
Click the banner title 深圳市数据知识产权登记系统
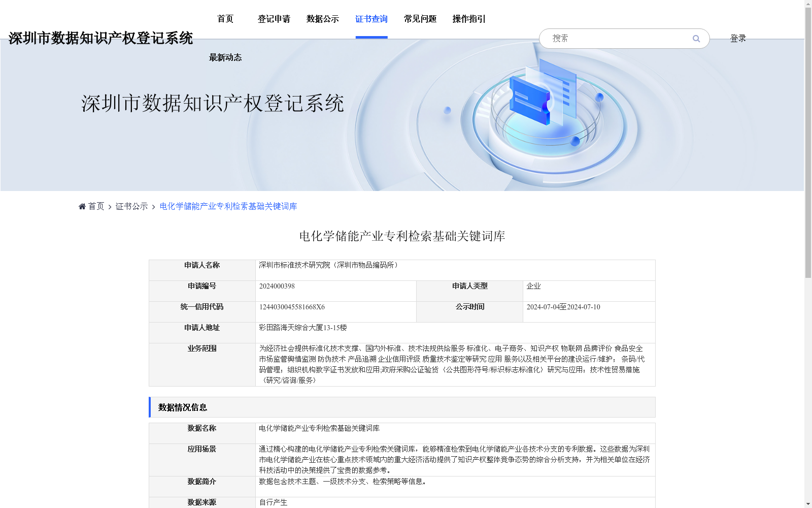tap(213, 103)
